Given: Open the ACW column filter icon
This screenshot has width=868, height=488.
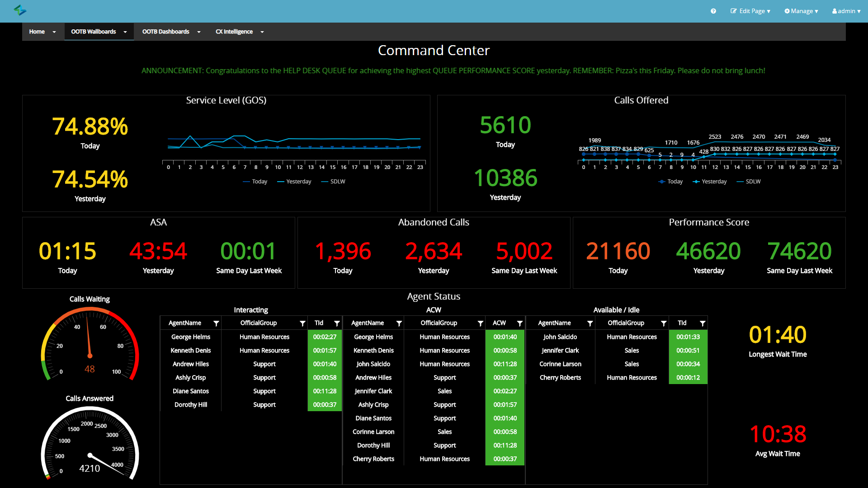Looking at the screenshot, I should click(520, 323).
